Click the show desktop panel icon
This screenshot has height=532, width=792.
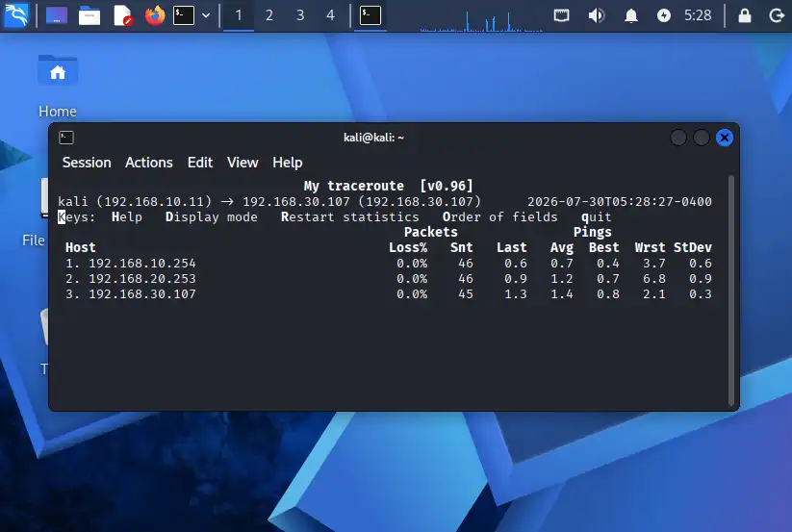tap(57, 15)
